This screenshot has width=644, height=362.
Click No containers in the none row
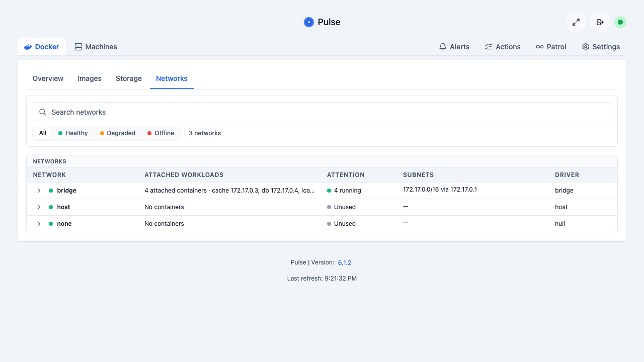(164, 224)
